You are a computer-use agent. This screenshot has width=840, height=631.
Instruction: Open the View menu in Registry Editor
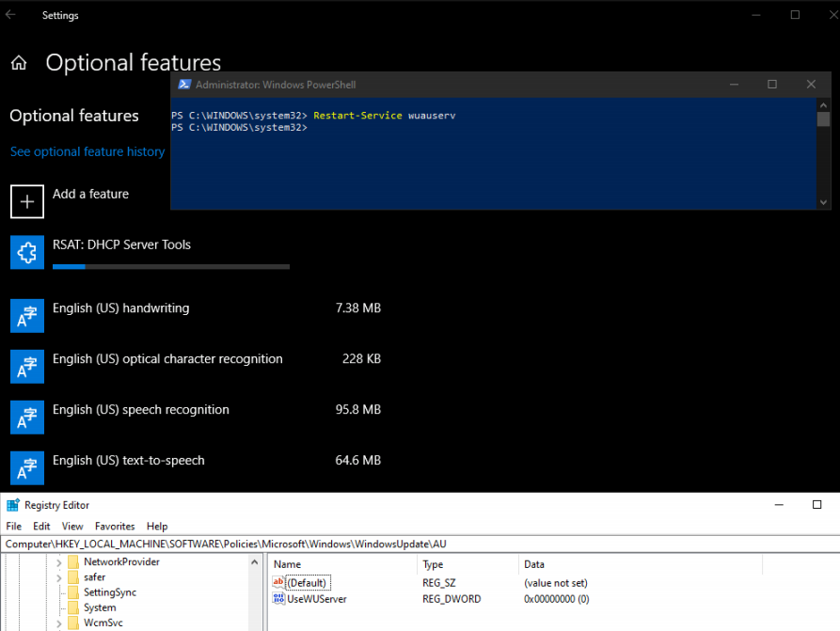click(x=72, y=526)
